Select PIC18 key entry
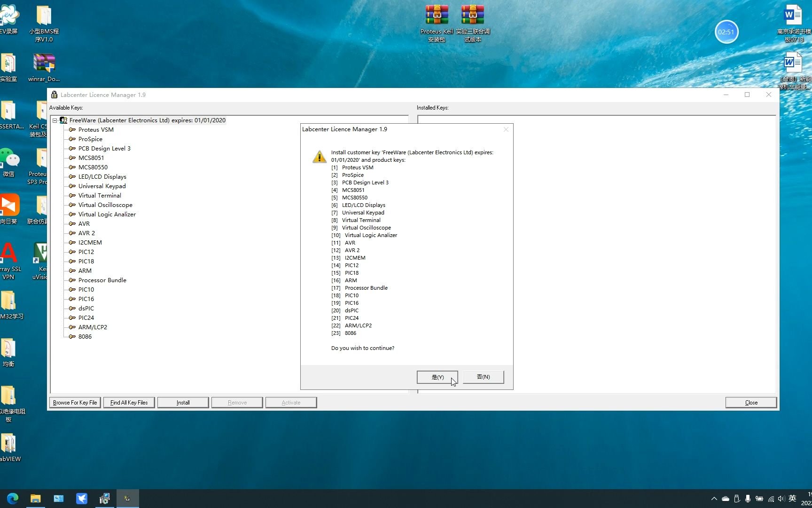Viewport: 812px width, 508px height. pyautogui.click(x=86, y=262)
